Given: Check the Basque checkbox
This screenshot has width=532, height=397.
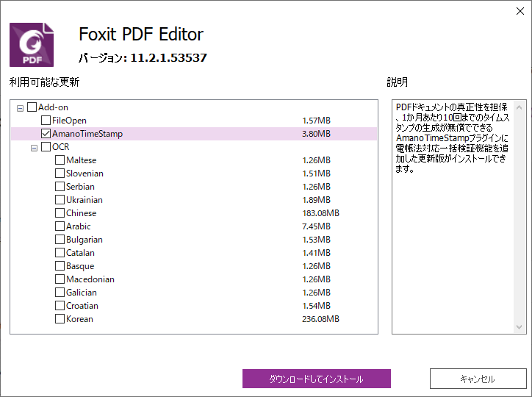Looking at the screenshot, I should pos(60,266).
